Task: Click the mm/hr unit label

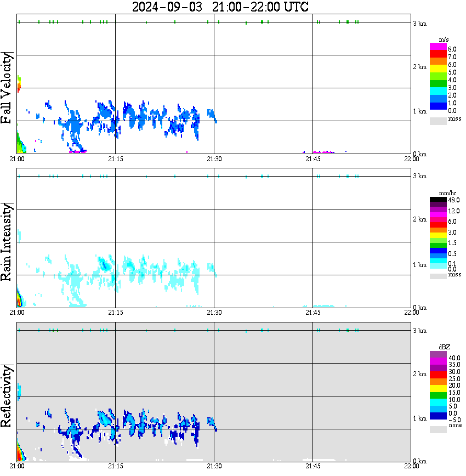Action: coord(447,193)
